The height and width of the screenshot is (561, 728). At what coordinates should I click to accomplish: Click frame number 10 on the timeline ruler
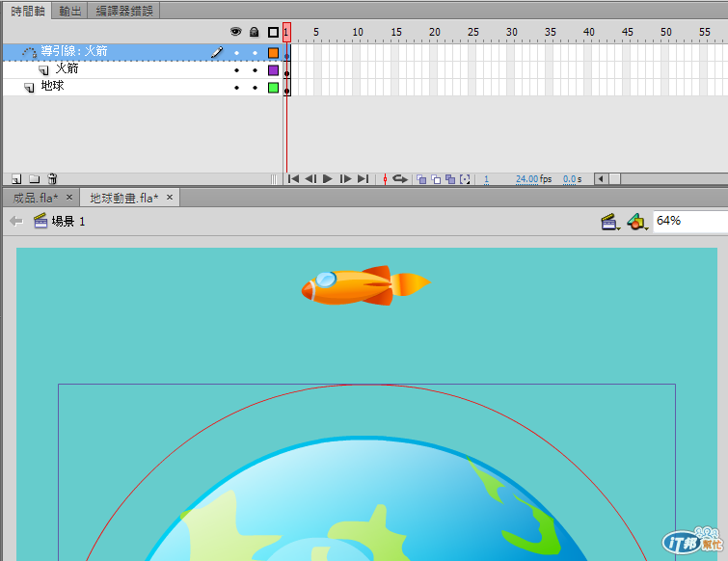(x=358, y=32)
